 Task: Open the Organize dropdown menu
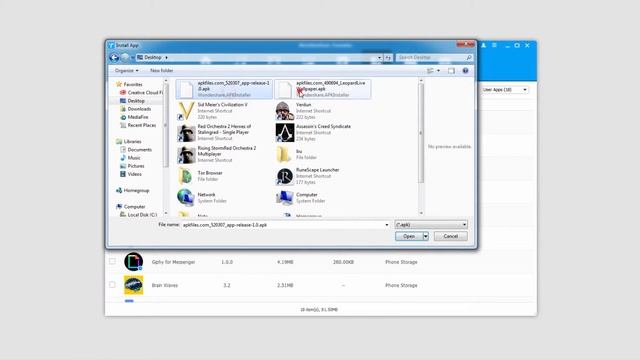126,71
